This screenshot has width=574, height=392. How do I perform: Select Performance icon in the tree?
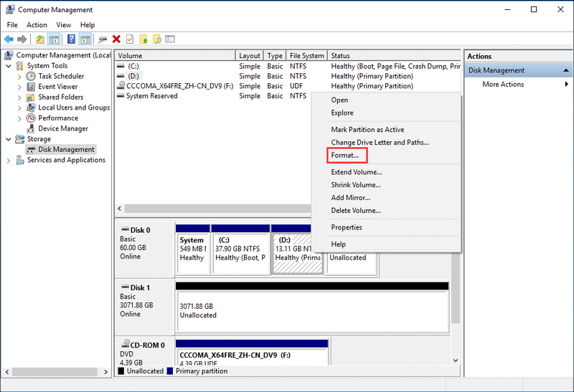coord(31,118)
